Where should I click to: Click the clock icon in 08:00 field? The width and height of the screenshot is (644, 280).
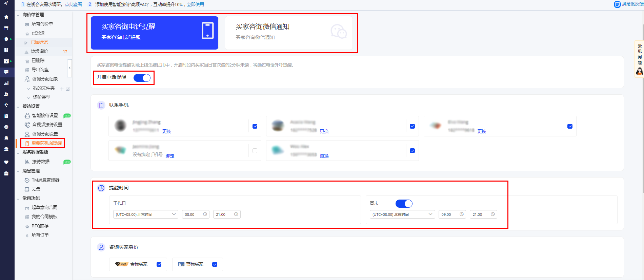coord(205,214)
